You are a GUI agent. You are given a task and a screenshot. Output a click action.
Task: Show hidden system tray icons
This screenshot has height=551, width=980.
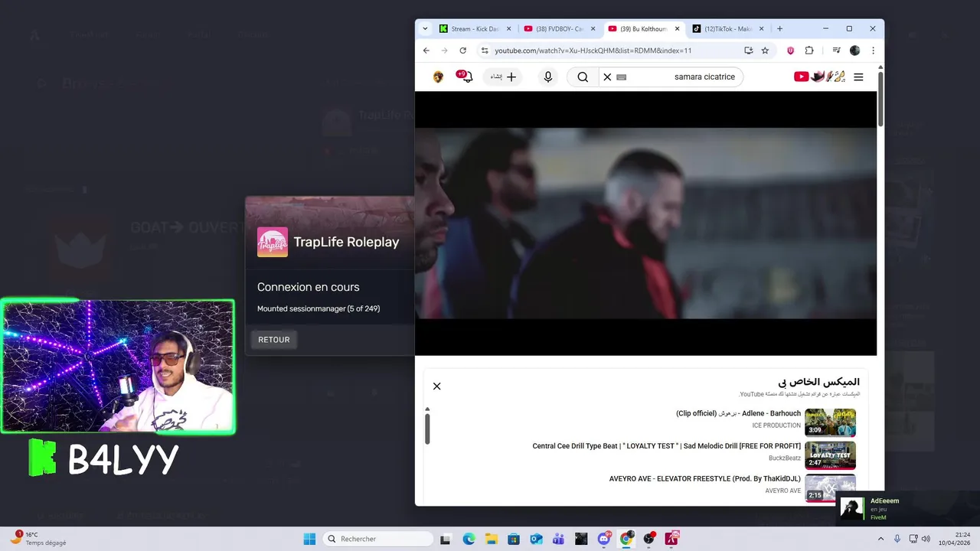pos(880,539)
